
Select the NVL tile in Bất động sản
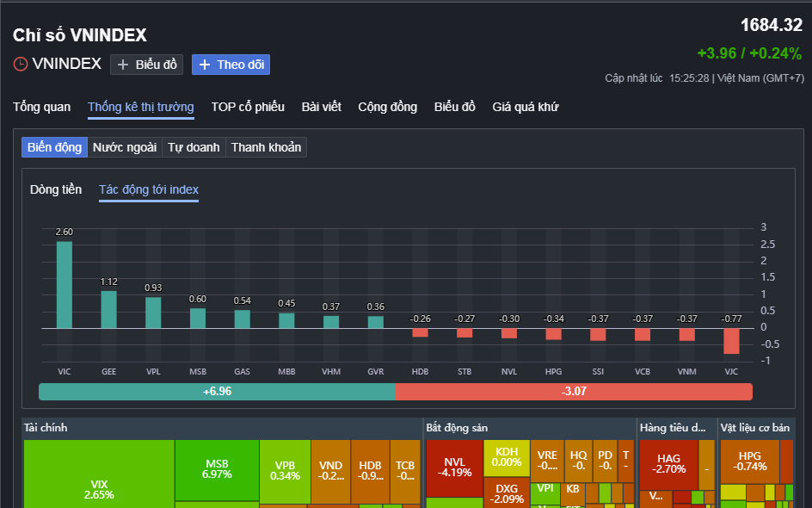[x=454, y=468]
